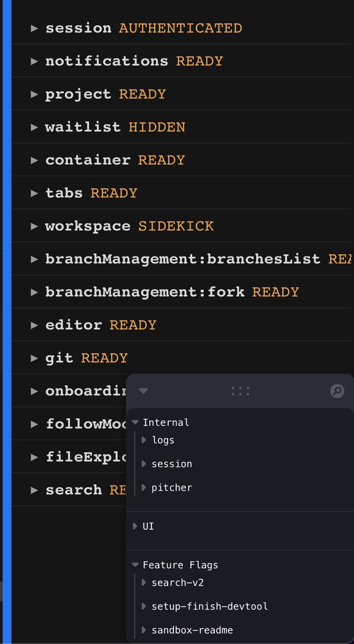Click the HIDDEN status of waitlist
This screenshot has width=354, height=644.
157,127
